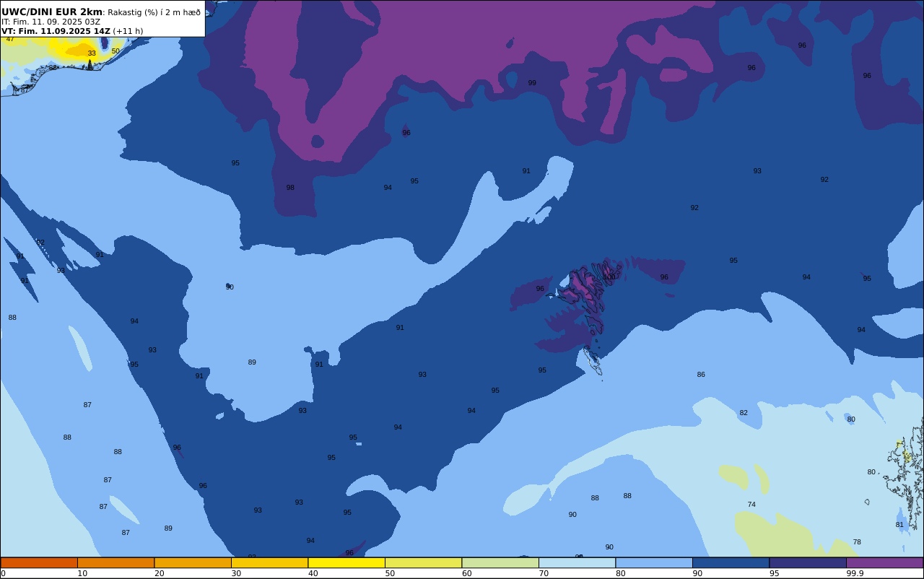Click the '81' value near the coastline
This screenshot has width=924, height=579.
(x=899, y=525)
